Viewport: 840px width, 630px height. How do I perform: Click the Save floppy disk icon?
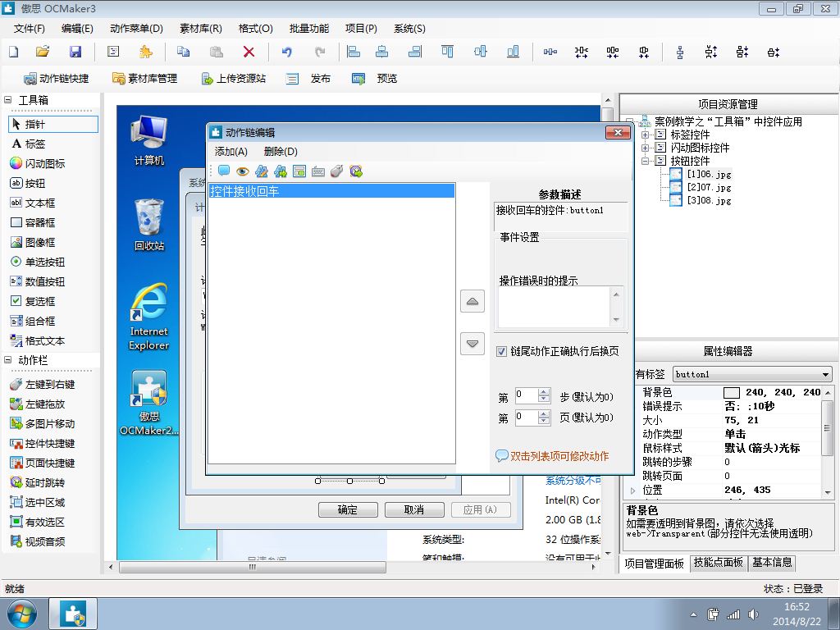(x=75, y=52)
